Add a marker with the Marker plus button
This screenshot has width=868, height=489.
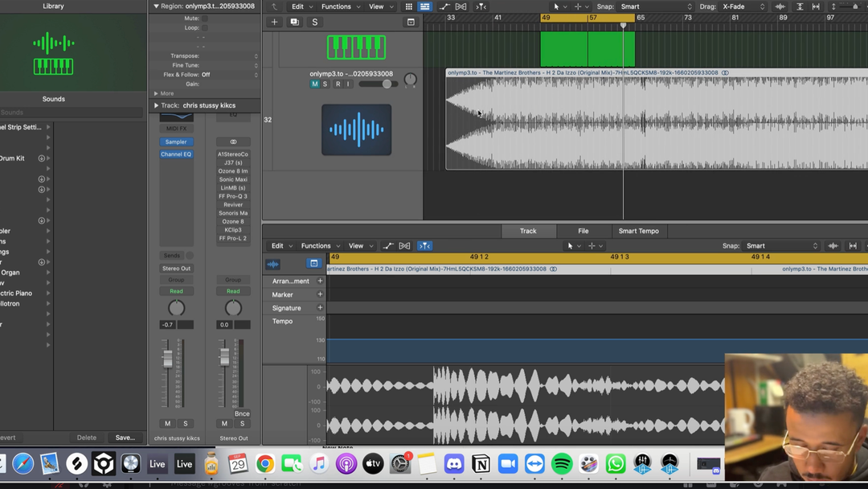point(320,294)
